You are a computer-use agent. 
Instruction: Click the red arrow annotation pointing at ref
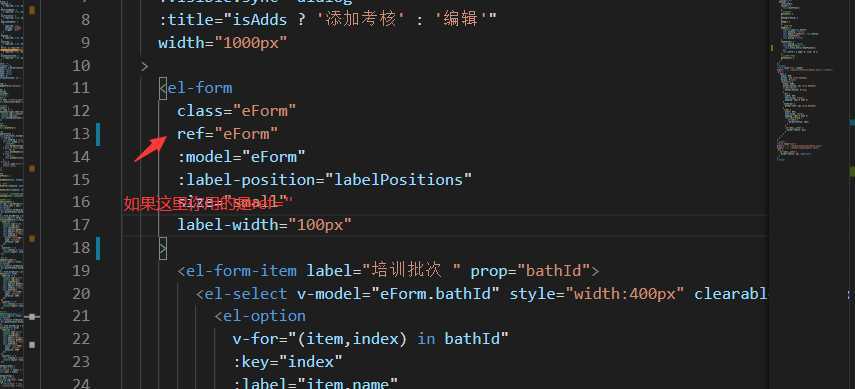(x=150, y=149)
